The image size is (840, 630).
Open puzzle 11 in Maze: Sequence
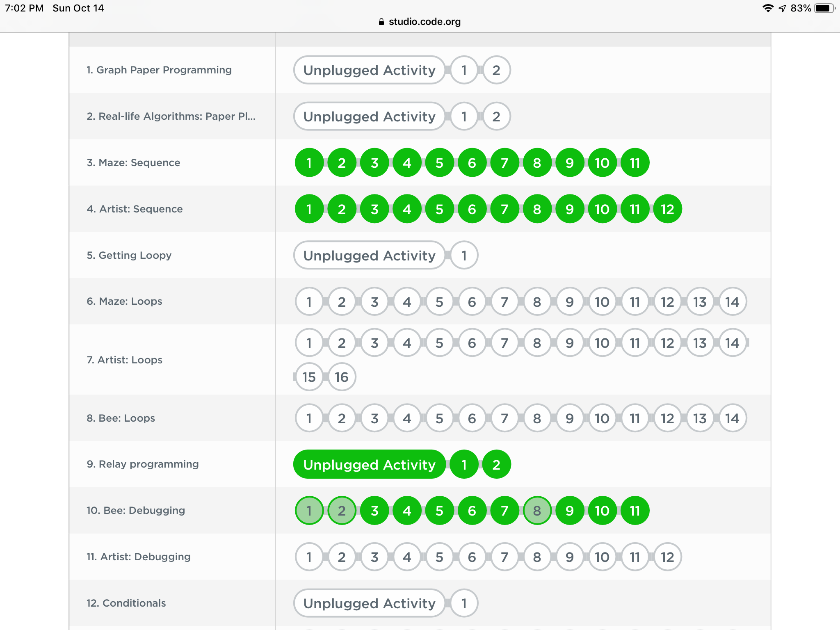tap(635, 163)
